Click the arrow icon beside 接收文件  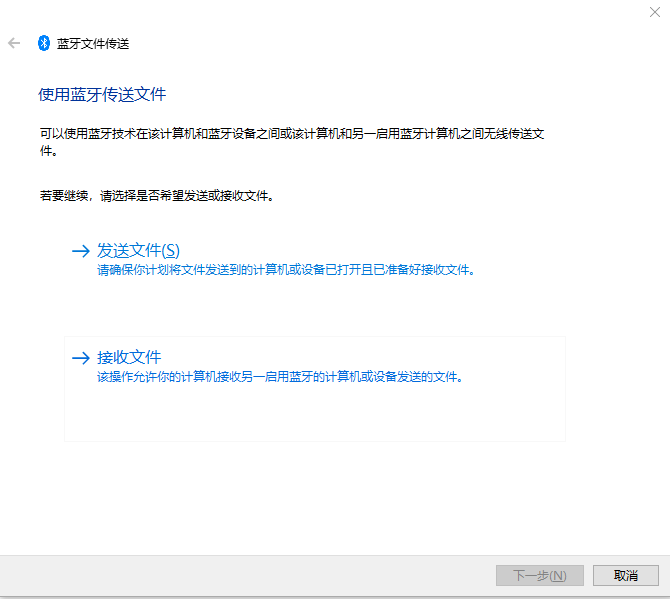click(x=81, y=358)
